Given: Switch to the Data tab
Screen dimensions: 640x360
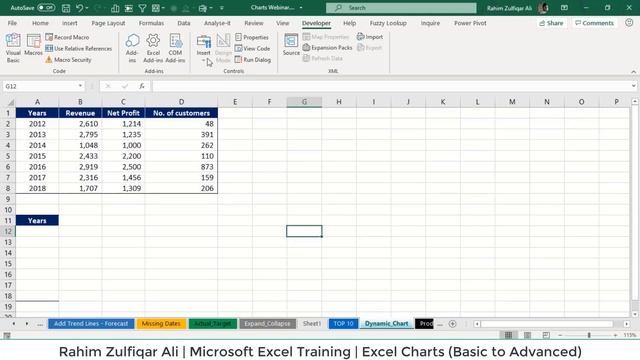Looking at the screenshot, I should 184,23.
